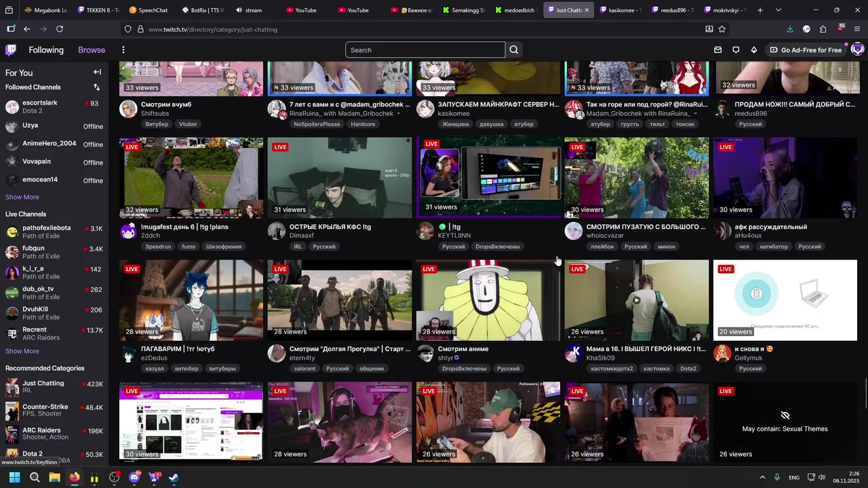
Task: Select Just Chatting recommended category
Action: (54, 387)
